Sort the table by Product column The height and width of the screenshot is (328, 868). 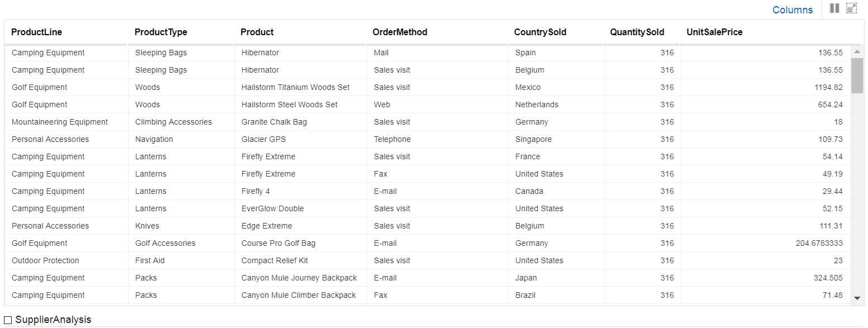click(x=257, y=32)
